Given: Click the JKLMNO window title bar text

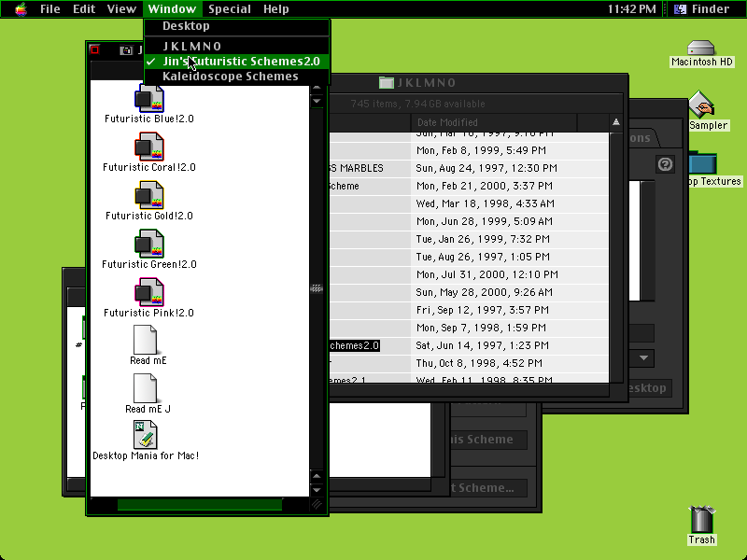Looking at the screenshot, I should (427, 83).
